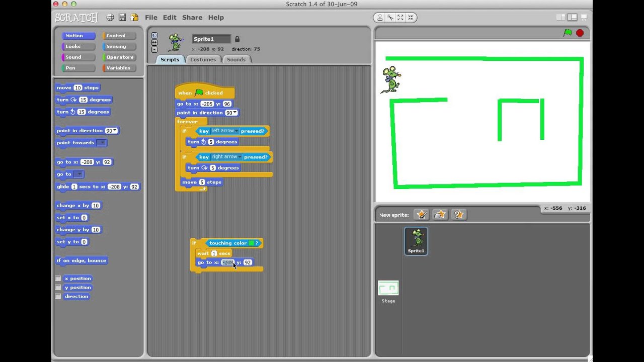
Task: Select the Sensing block category
Action: click(x=120, y=46)
